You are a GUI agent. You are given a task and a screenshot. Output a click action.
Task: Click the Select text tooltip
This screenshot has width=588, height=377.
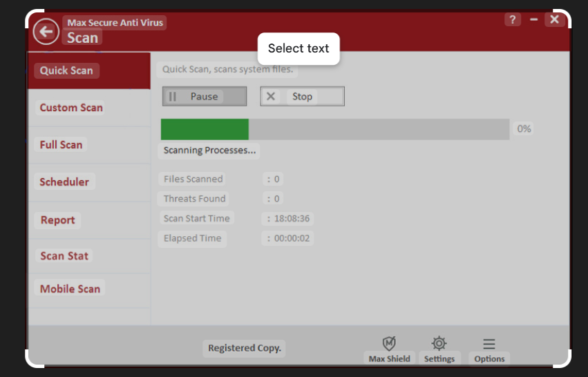(x=298, y=48)
